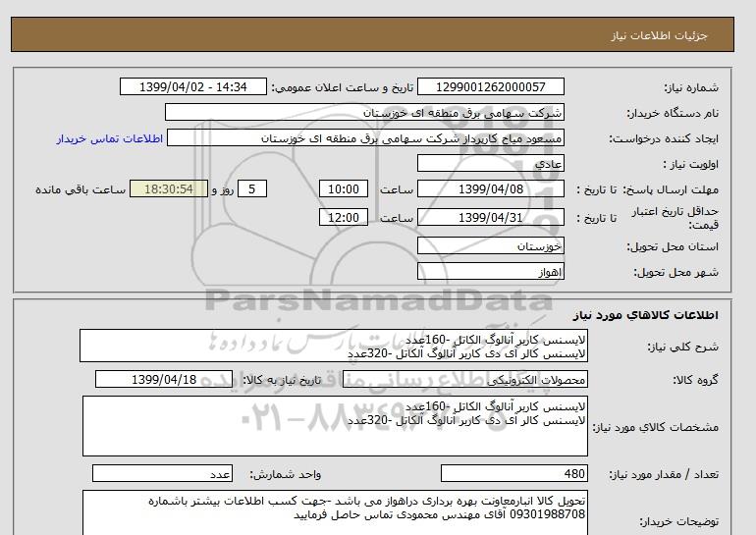Click the goods group field محصولات الکترونیکی
Screen dimensions: 756x535
(x=491, y=379)
